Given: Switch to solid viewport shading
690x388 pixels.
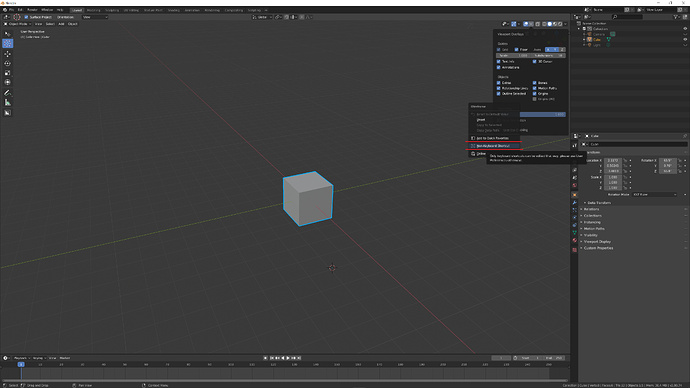Looking at the screenshot, I should 549,24.
